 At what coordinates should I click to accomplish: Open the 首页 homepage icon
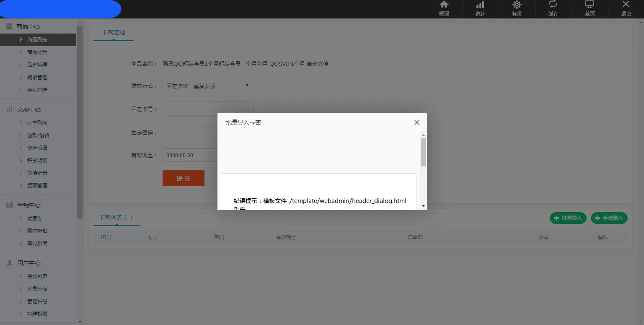pos(589,8)
